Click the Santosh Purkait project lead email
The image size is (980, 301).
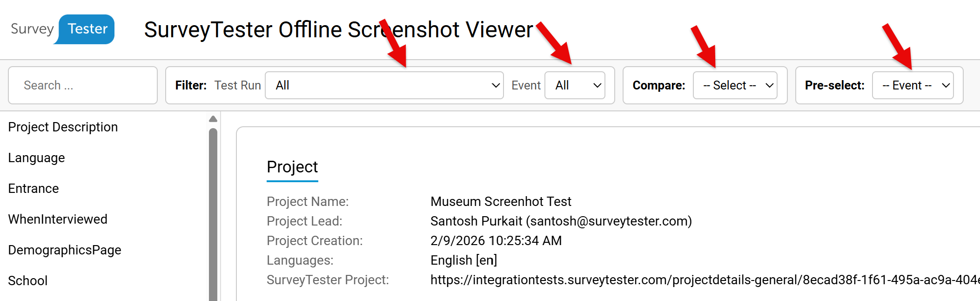[561, 221]
